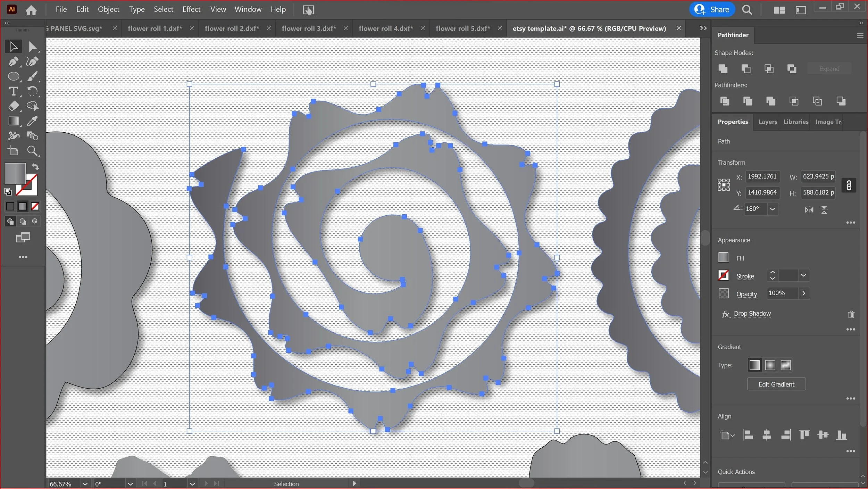Switch to the Layers tab
Viewport: 868px width, 489px height.
(767, 122)
